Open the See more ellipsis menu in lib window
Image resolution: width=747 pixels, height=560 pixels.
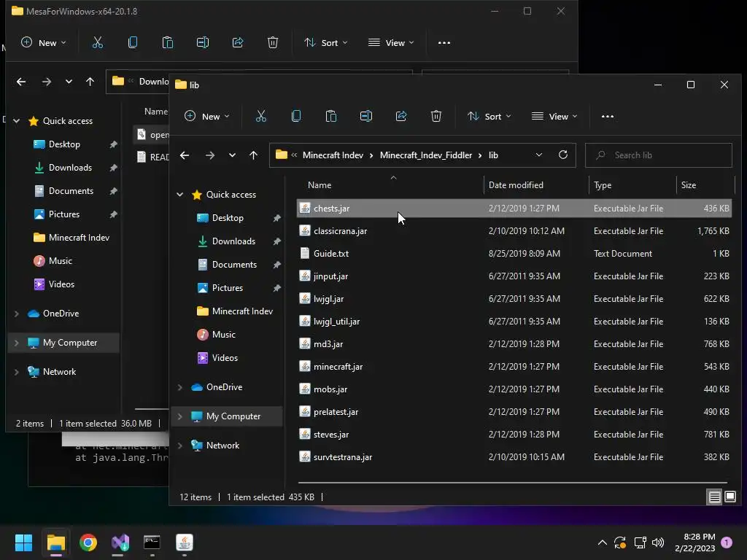click(607, 117)
